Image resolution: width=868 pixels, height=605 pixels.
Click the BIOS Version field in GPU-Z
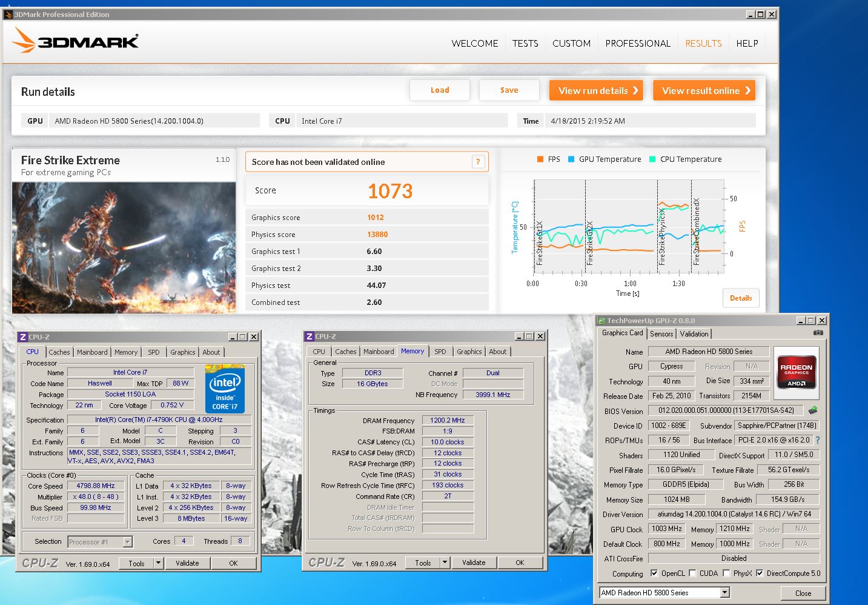[726, 410]
